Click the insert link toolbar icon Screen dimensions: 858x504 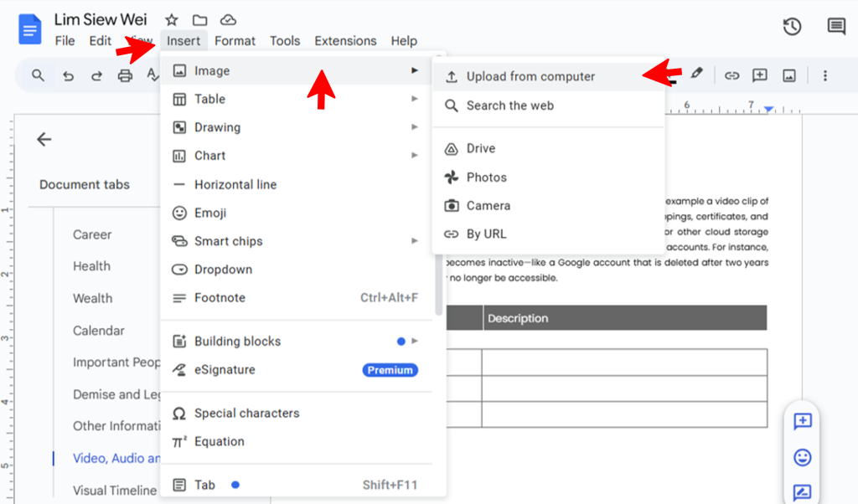731,75
